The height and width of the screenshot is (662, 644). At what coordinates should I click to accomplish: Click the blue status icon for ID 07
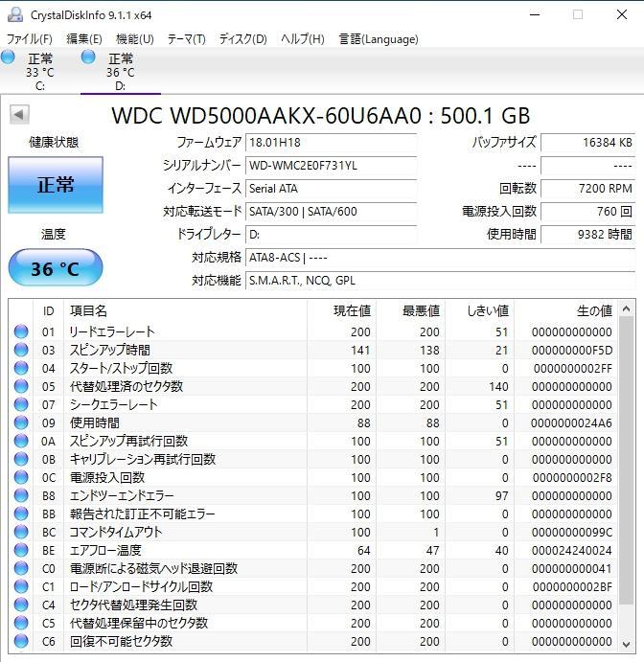21,404
